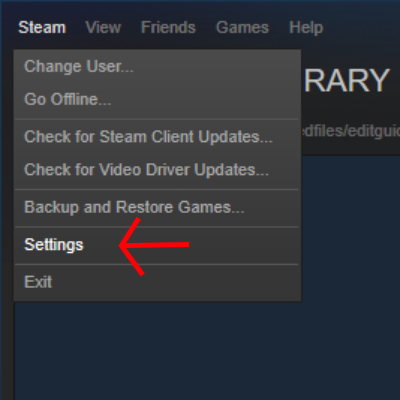400x400 pixels.
Task: Collapse the open Steam menu header
Action: click(42, 27)
